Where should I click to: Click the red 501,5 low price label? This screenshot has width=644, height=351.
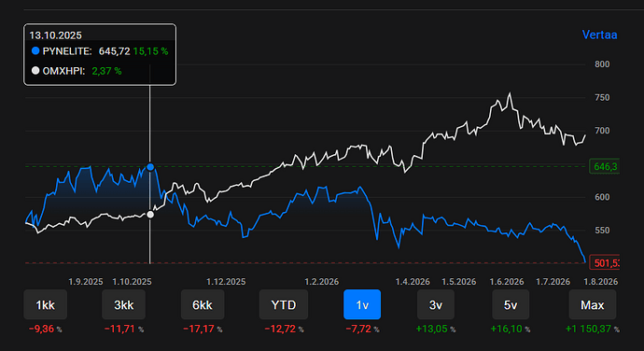pyautogui.click(x=605, y=263)
